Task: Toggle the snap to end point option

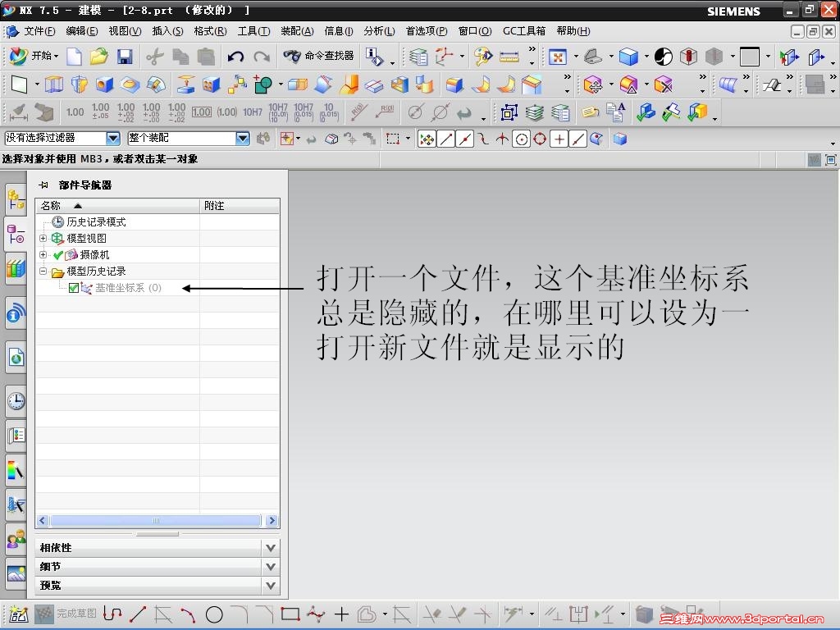Action: coord(446,139)
